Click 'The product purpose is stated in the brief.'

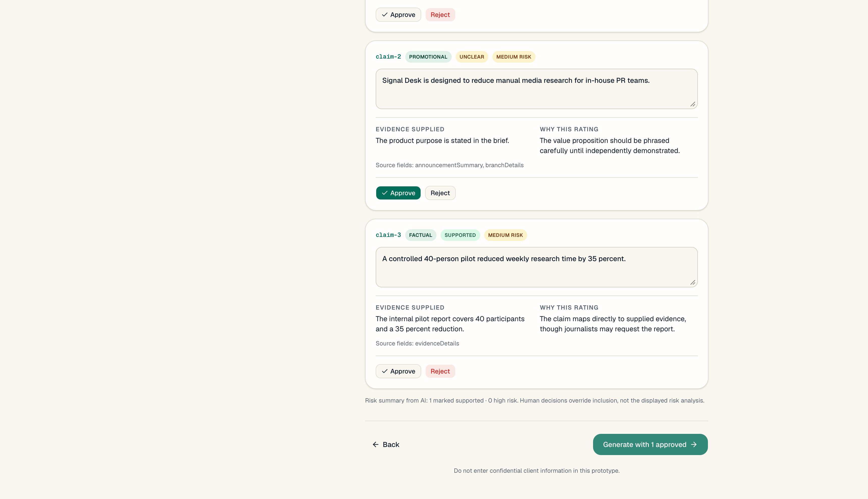[442, 140]
